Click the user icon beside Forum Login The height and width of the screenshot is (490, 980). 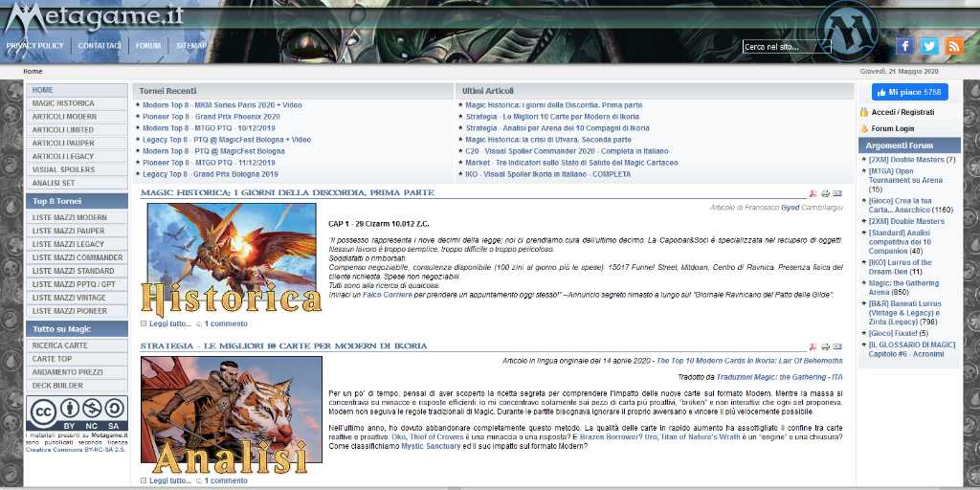click(x=864, y=129)
